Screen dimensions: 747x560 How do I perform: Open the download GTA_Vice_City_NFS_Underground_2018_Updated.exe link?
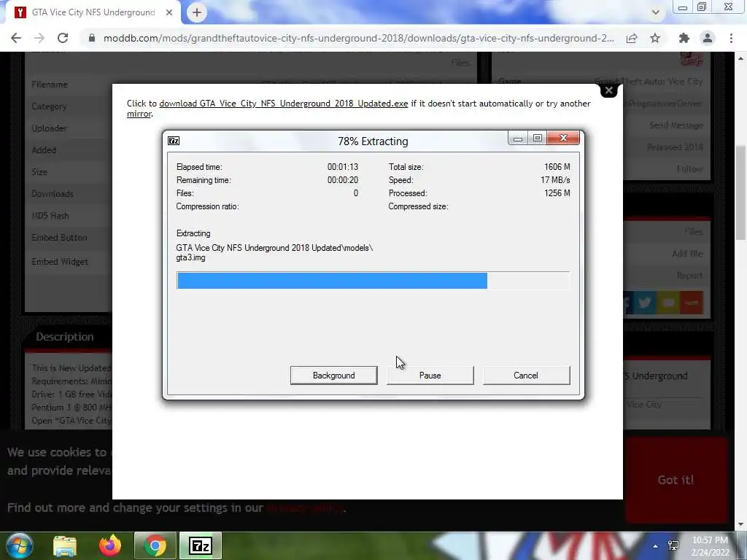284,104
